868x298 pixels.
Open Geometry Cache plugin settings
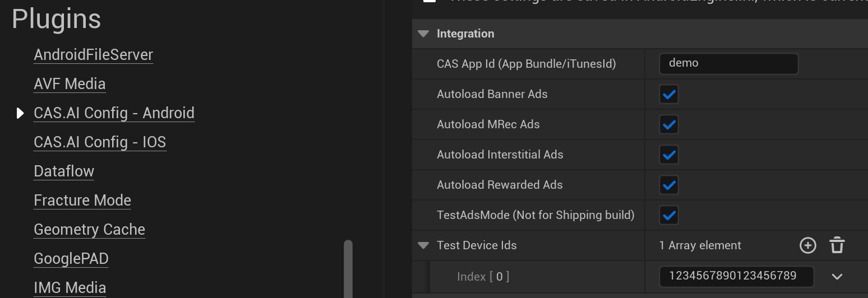(90, 230)
